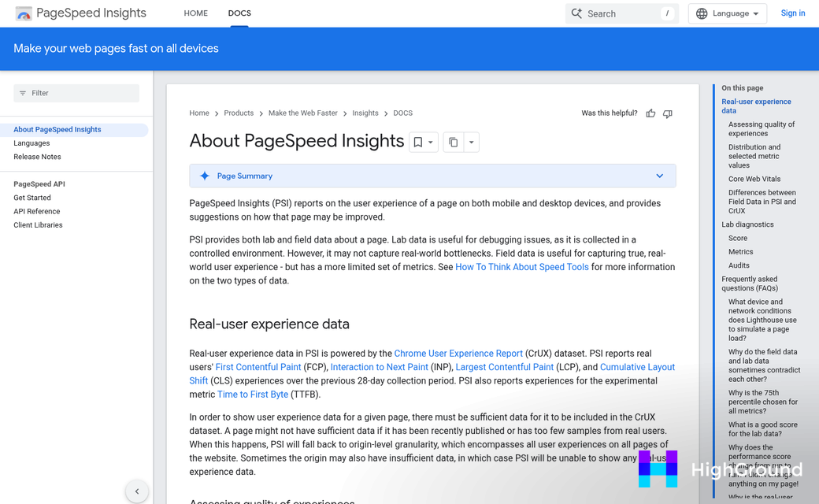Screen dimensions: 819x504
Task: Open the dropdown arrow next to copy icon
Action: click(x=472, y=143)
